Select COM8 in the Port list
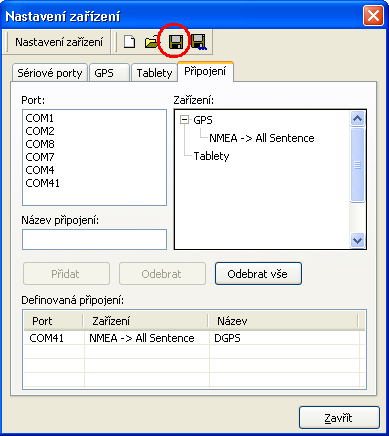 click(x=40, y=144)
